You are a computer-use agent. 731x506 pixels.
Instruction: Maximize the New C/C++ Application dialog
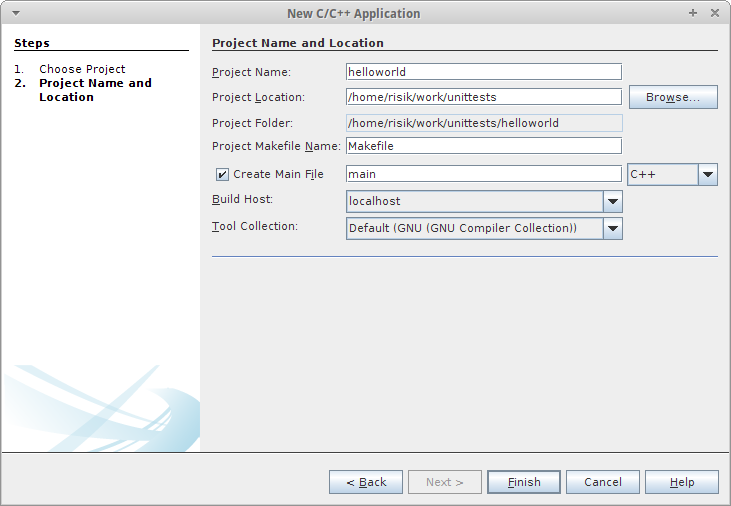pyautogui.click(x=693, y=13)
